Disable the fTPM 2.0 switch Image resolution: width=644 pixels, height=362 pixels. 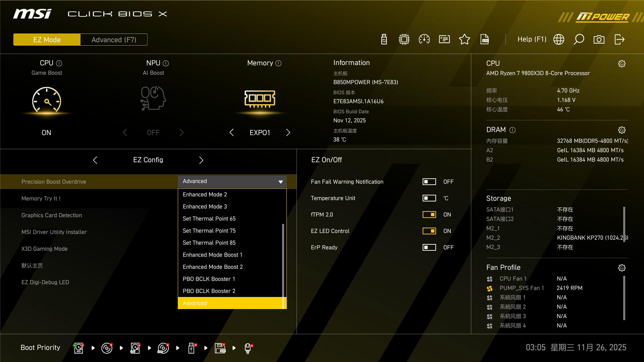pyautogui.click(x=429, y=215)
